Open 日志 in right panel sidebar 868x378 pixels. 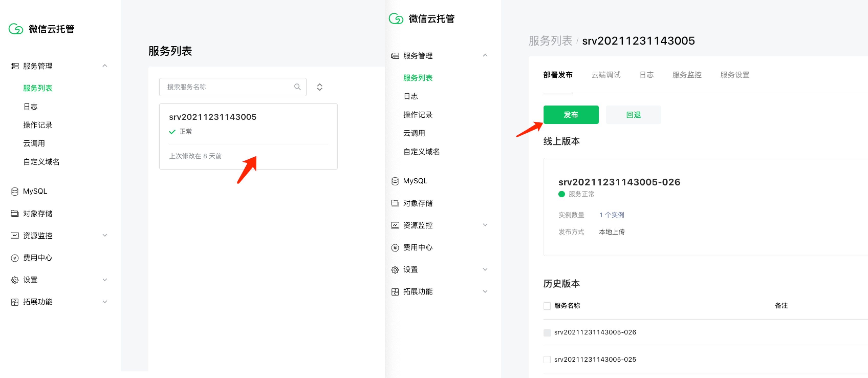(x=410, y=97)
